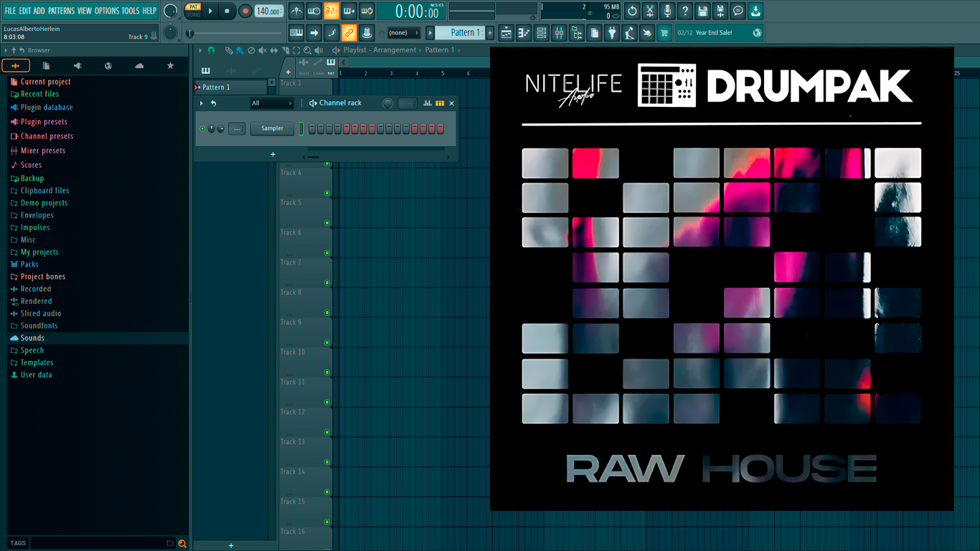Open the ADD menu
The height and width of the screenshot is (551, 980).
click(39, 11)
